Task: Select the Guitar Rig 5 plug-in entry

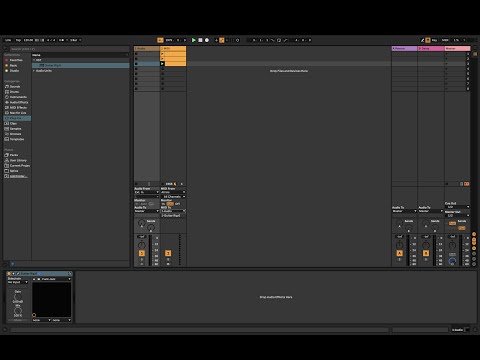Action: pos(81,65)
